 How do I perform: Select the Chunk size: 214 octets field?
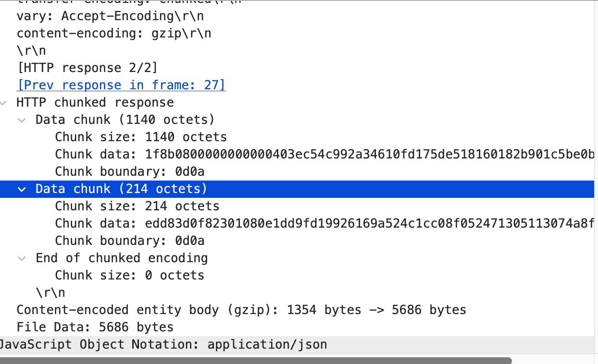point(137,206)
